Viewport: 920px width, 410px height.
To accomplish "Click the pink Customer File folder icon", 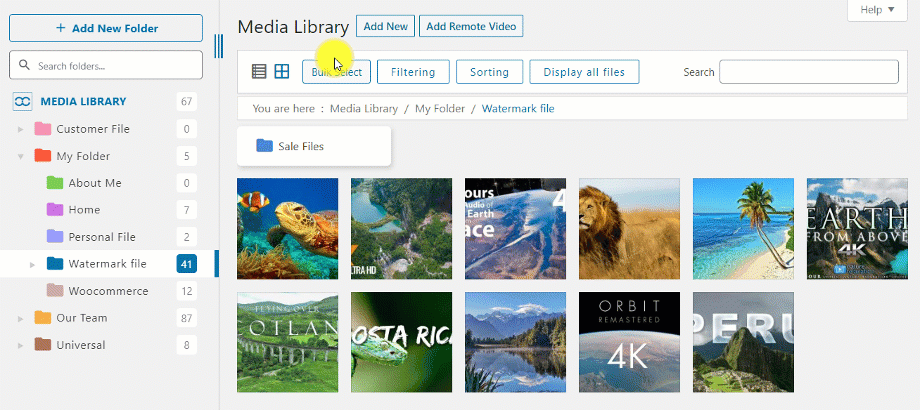I will point(43,129).
